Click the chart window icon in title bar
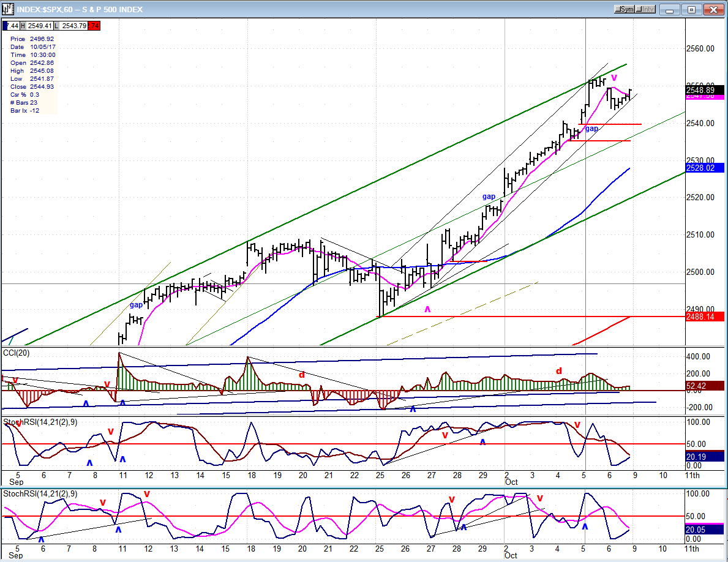Image resolution: width=728 pixels, height=562 pixels. 7,9
